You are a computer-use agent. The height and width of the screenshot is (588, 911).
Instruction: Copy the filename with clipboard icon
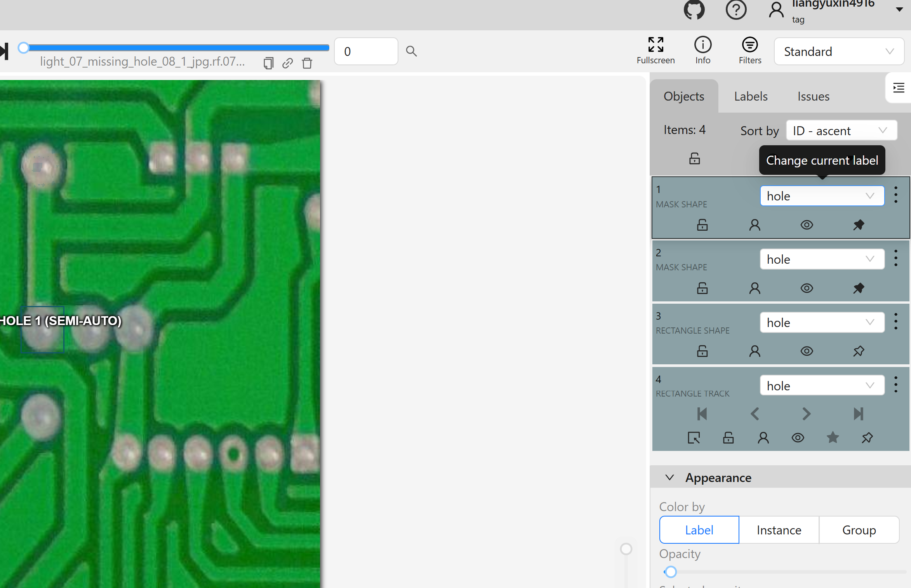(x=268, y=63)
